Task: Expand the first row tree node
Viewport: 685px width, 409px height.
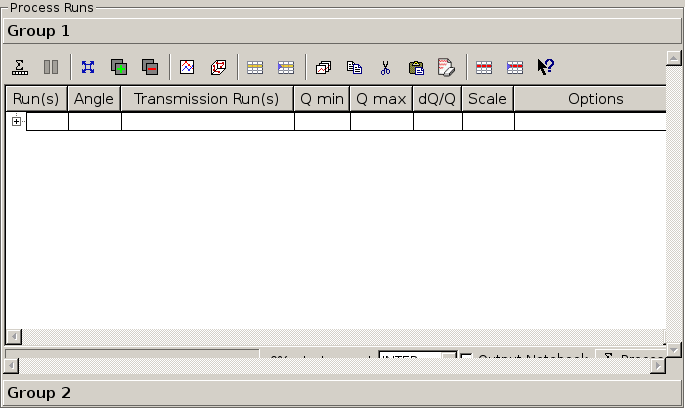Action: 16,121
